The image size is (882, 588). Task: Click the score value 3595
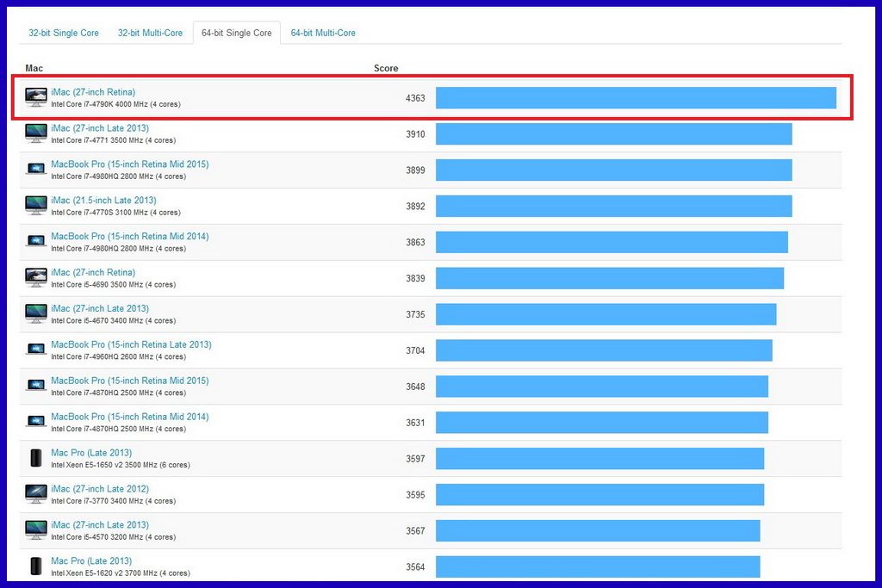[415, 495]
